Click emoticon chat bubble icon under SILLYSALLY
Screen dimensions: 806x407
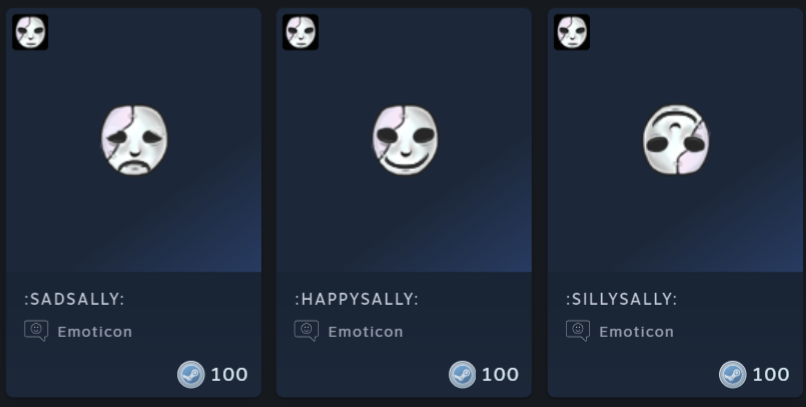click(578, 331)
